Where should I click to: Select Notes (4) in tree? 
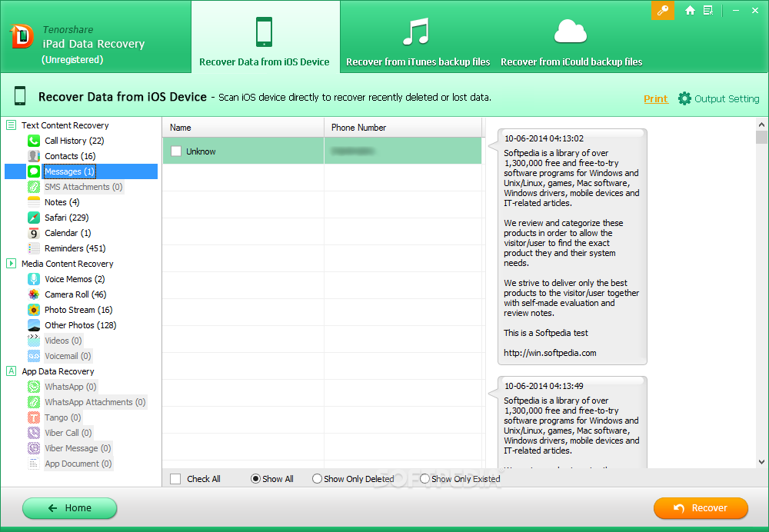(x=62, y=202)
